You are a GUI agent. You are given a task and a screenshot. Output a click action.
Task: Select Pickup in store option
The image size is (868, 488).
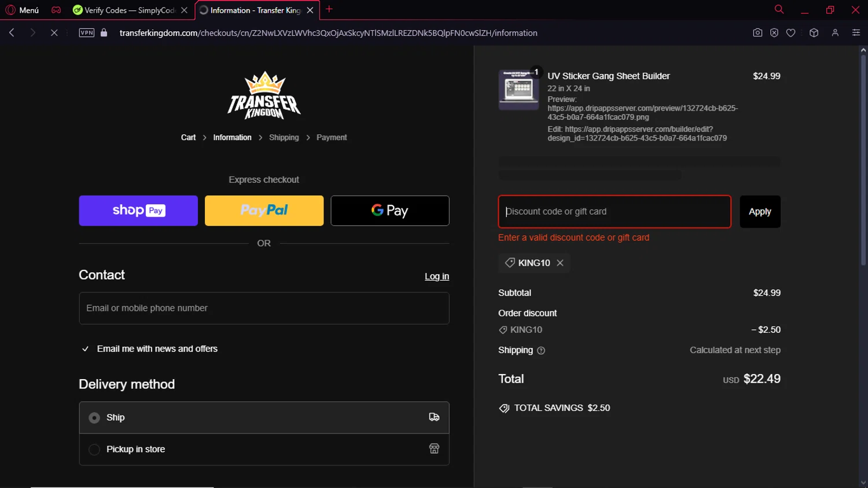(x=94, y=449)
